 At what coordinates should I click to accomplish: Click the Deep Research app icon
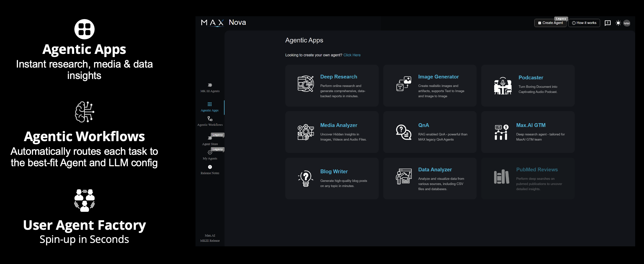(x=305, y=84)
